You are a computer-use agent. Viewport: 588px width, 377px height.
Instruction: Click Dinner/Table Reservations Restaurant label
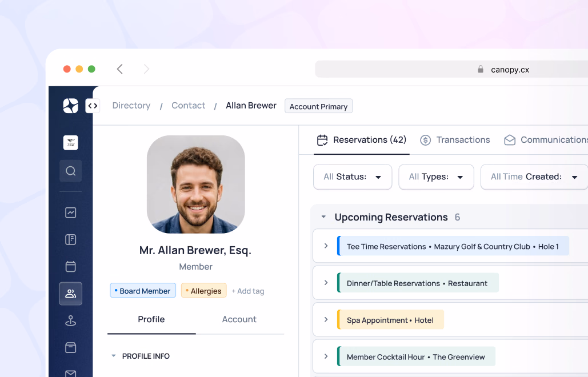[x=418, y=283]
